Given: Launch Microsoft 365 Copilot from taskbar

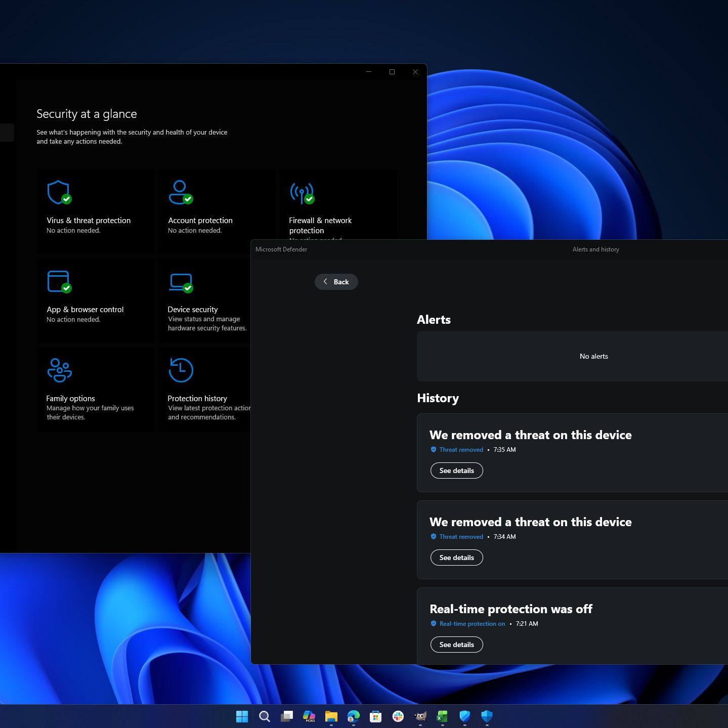Looking at the screenshot, I should coord(309,716).
